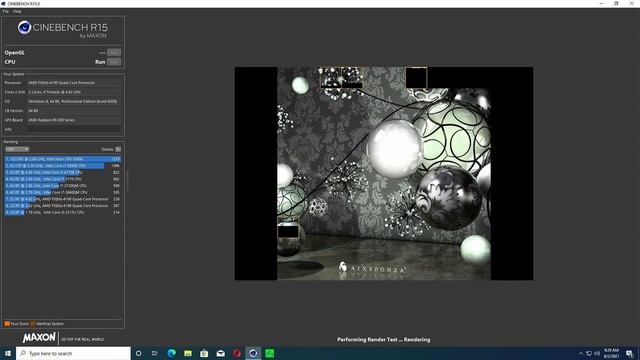This screenshot has width=640, height=360.
Task: Select the Core i7-3770 ranking row
Action: point(62,179)
